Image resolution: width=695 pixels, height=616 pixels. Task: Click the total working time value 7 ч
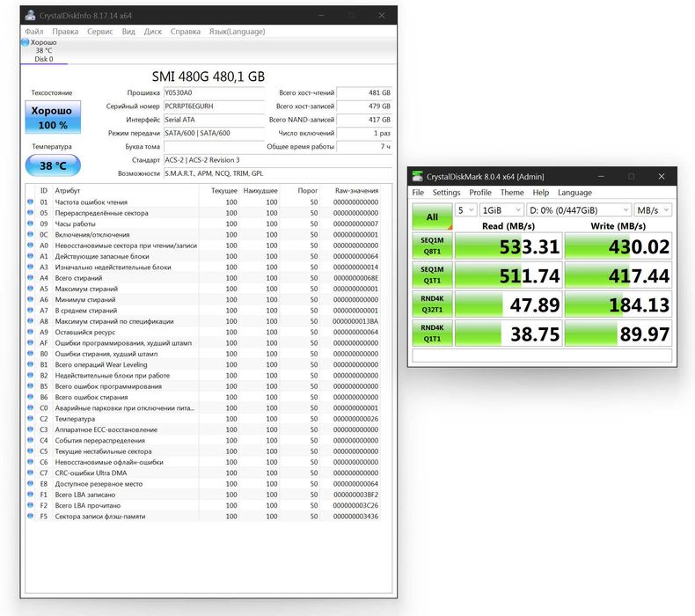[364, 146]
